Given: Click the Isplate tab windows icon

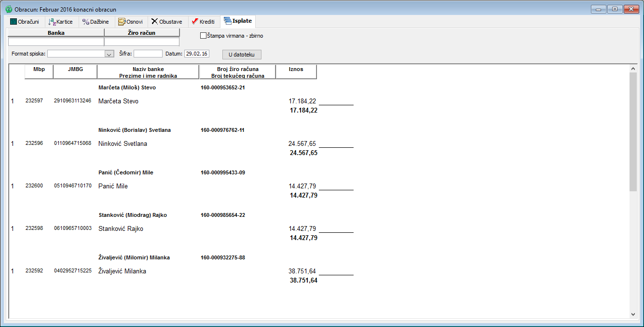Looking at the screenshot, I should [227, 21].
